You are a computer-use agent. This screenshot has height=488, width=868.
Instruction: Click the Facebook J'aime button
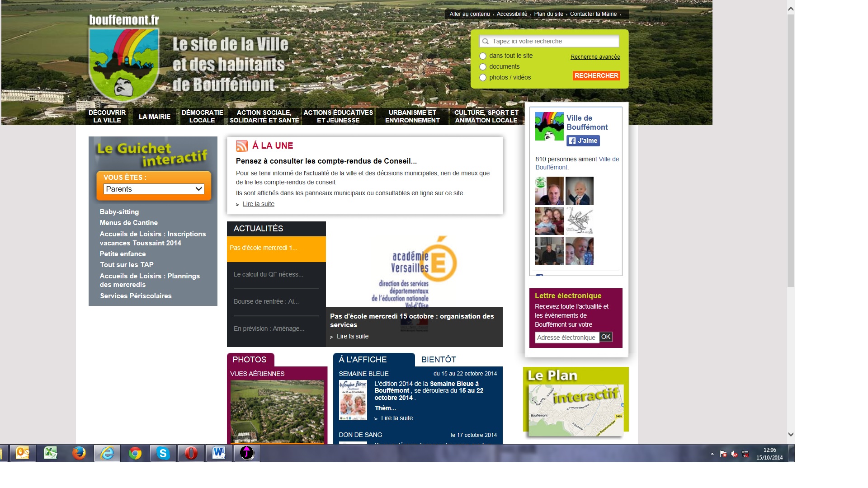point(584,141)
